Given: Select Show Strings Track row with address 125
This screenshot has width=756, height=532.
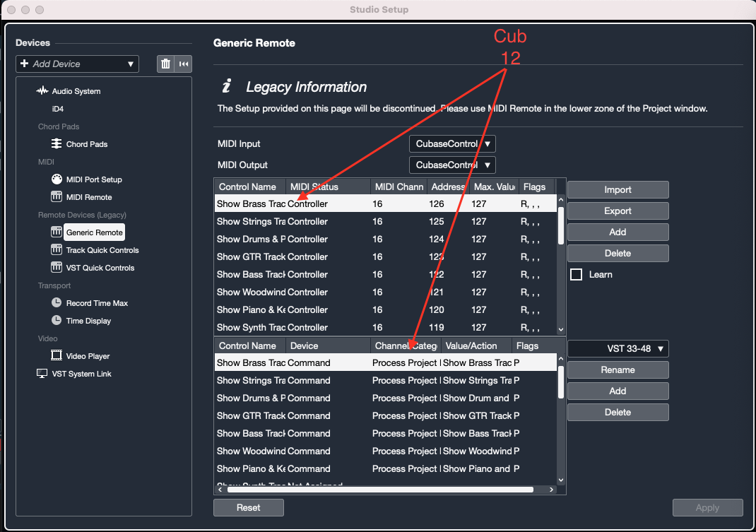Looking at the screenshot, I should [386, 221].
